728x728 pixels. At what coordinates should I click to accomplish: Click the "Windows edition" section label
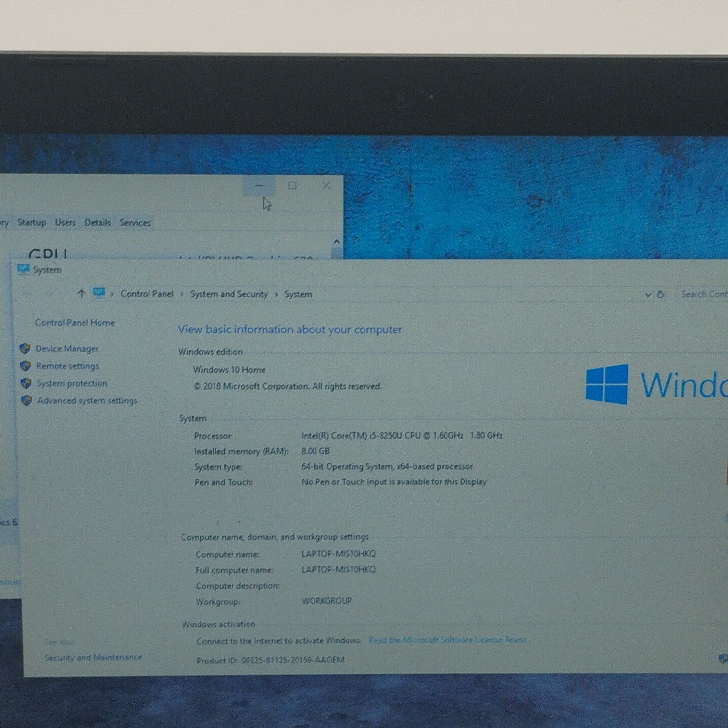(210, 352)
